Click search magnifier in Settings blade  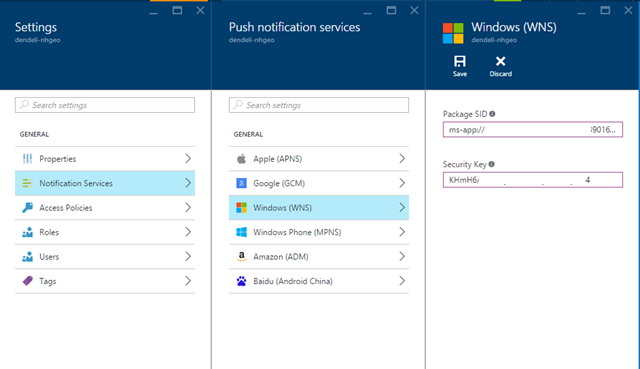pyautogui.click(x=24, y=104)
